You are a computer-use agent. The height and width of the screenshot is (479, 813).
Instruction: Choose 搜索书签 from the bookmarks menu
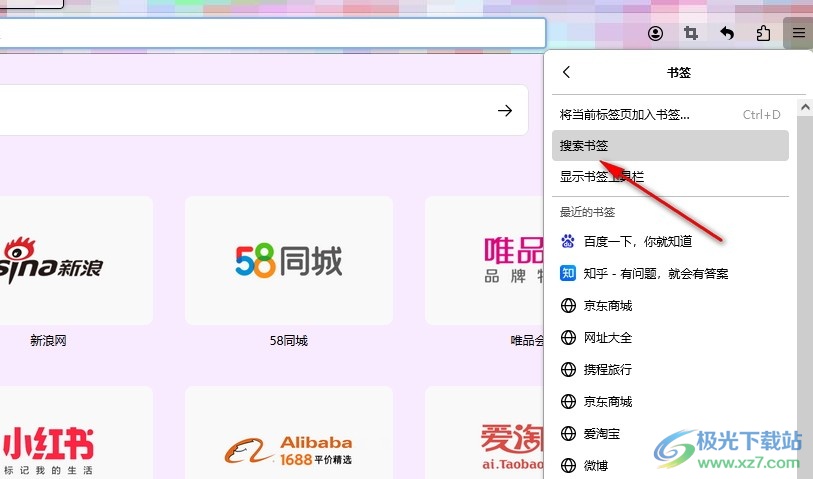670,146
